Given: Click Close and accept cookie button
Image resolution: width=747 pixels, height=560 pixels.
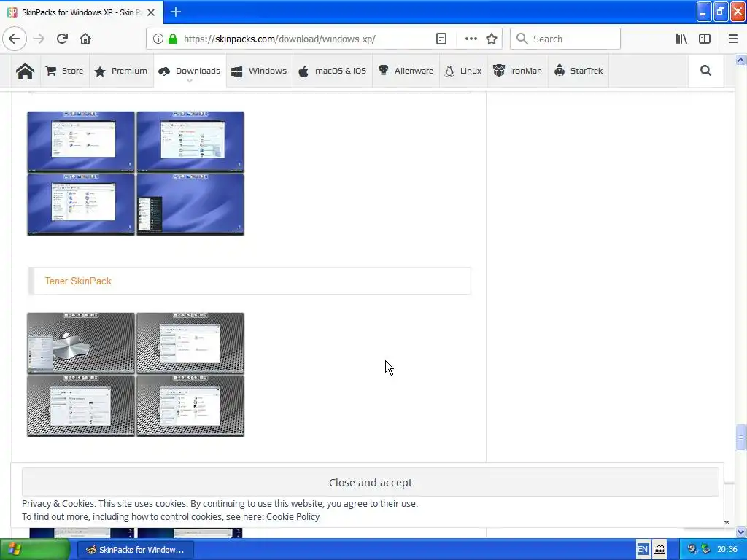Looking at the screenshot, I should tap(370, 483).
